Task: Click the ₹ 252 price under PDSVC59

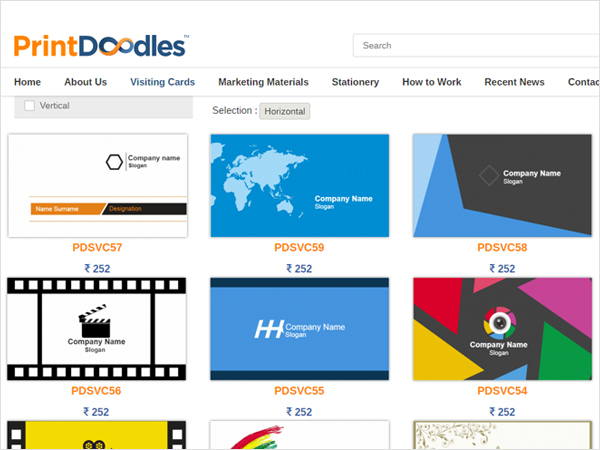Action: 299,269
